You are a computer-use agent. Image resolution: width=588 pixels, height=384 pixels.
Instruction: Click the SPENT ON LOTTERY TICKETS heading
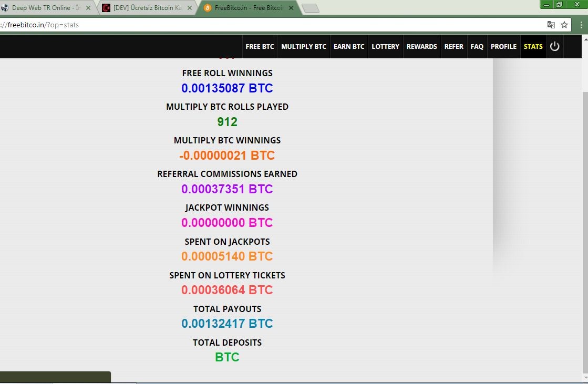(227, 275)
